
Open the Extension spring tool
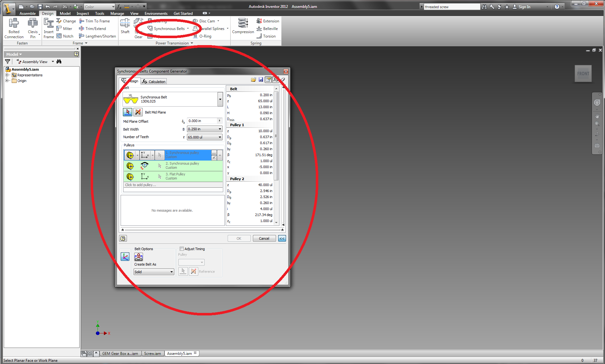coord(268,21)
